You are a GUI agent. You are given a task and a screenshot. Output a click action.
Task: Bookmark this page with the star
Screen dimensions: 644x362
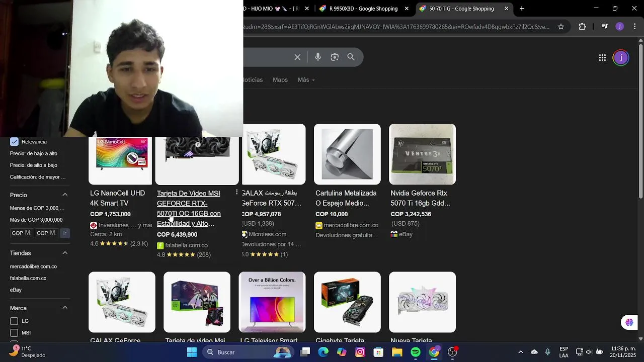click(561, 27)
